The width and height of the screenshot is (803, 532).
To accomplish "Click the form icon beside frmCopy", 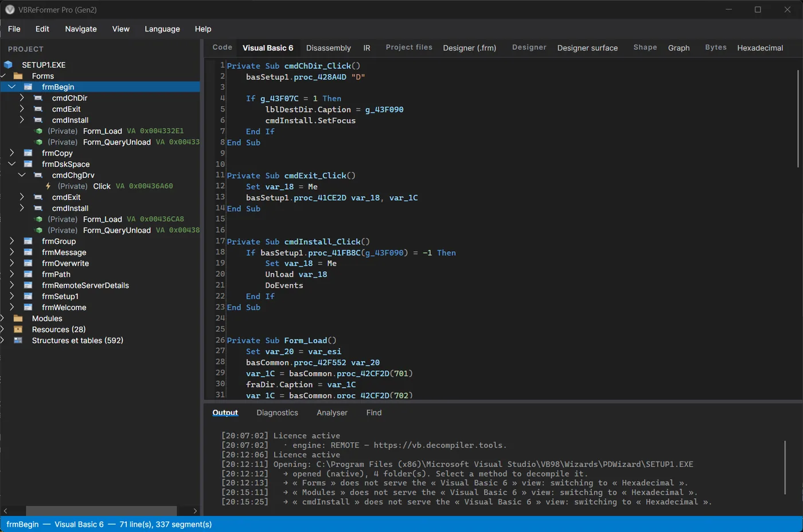I will click(x=28, y=153).
